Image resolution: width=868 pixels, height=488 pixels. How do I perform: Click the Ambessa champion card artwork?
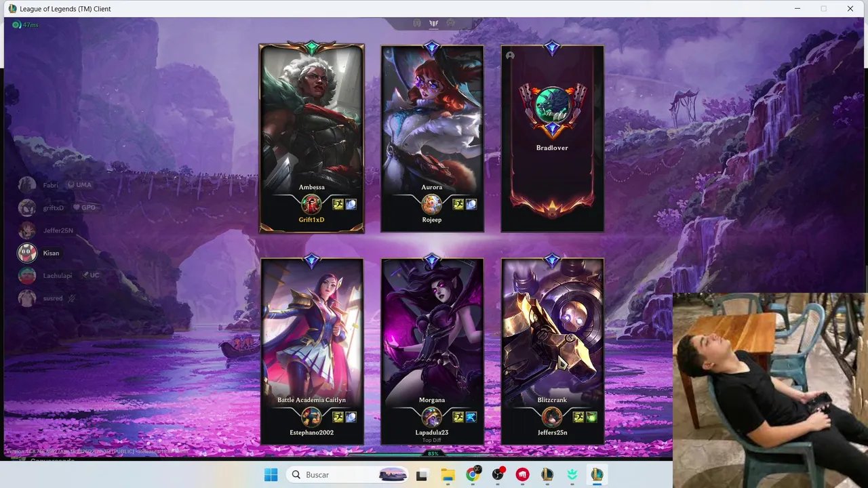point(311,115)
